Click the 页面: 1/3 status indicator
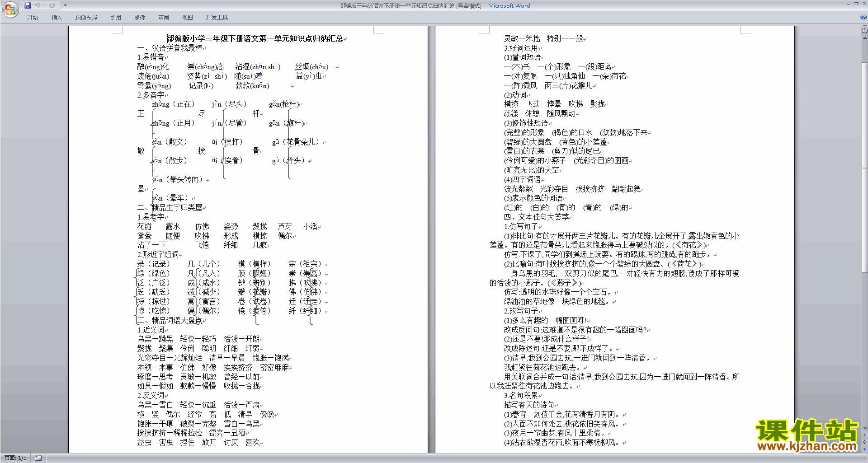The width and height of the screenshot is (868, 463). (x=15, y=458)
